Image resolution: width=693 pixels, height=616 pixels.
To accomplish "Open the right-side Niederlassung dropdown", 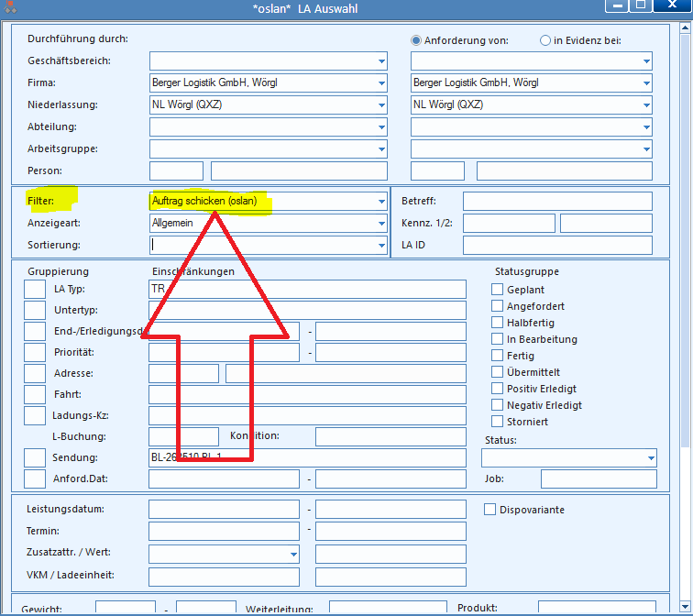I will click(x=646, y=105).
